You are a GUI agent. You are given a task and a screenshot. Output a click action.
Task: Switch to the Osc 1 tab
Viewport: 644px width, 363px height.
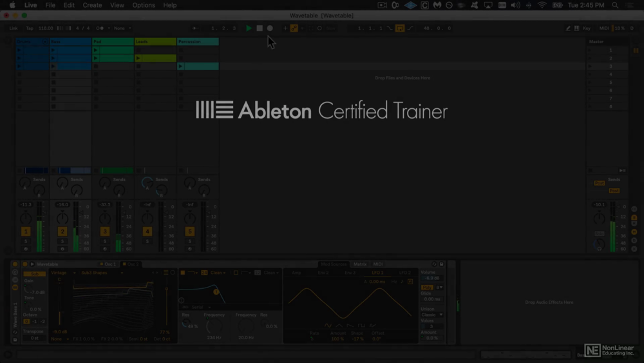pyautogui.click(x=108, y=264)
